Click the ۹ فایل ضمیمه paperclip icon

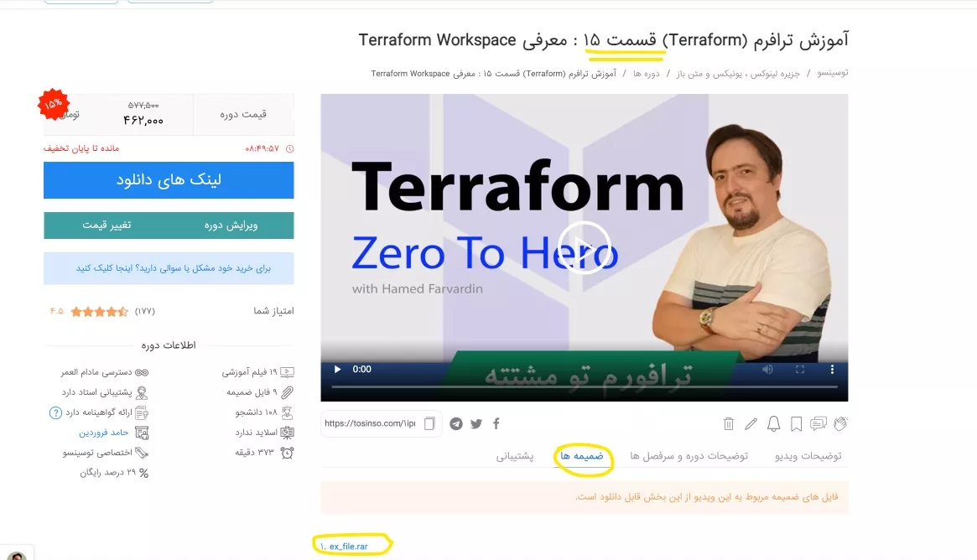point(288,392)
